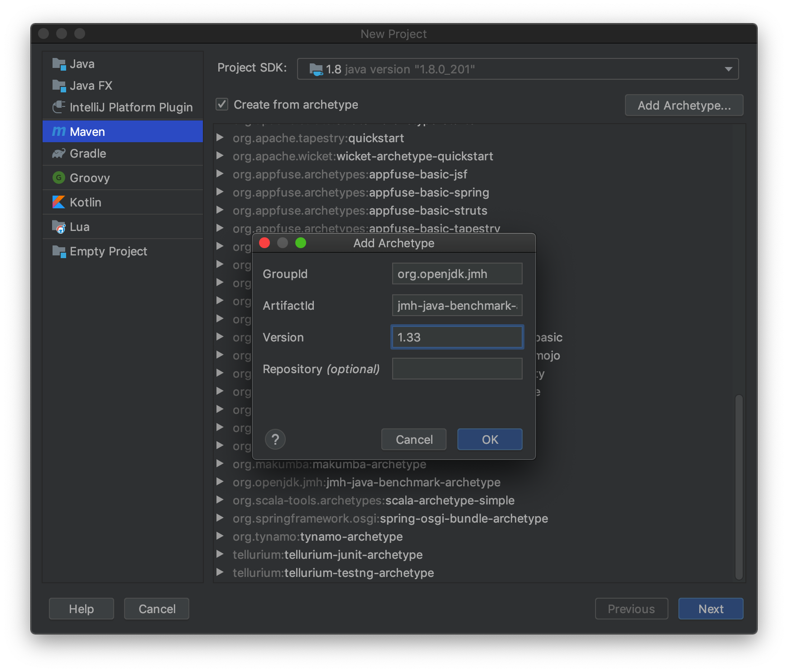Expand tynamo-archetype node
Screen dimensions: 788x672
220,536
